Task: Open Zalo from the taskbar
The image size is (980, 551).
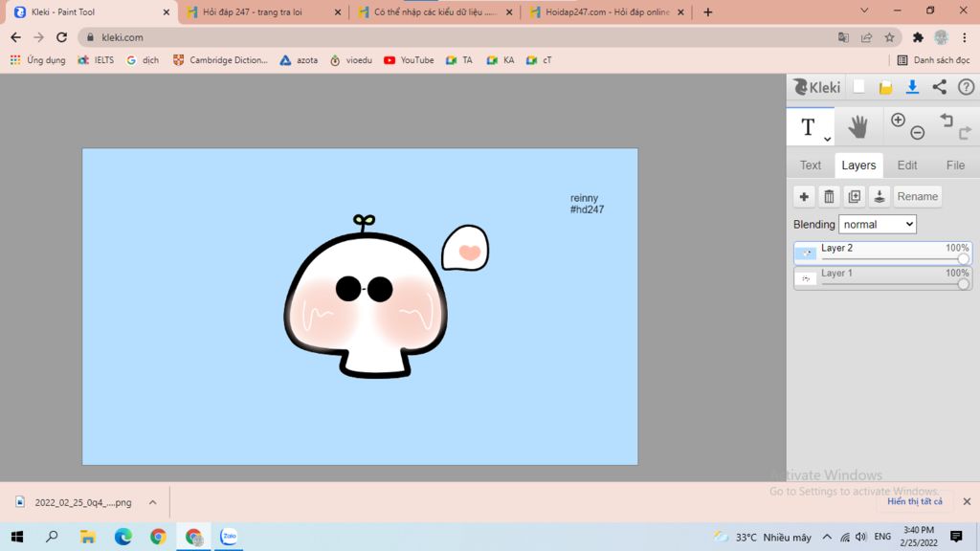Action: coord(229,537)
